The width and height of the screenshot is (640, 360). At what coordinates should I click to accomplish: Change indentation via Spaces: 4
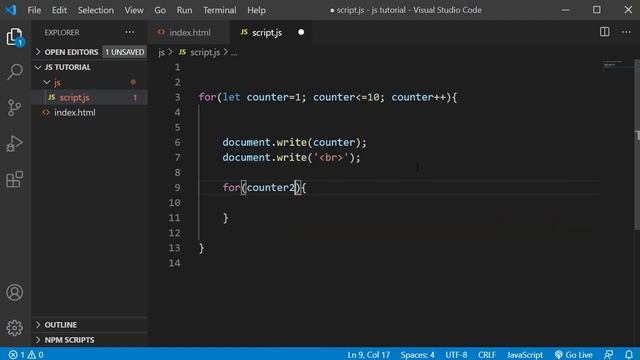(418, 354)
